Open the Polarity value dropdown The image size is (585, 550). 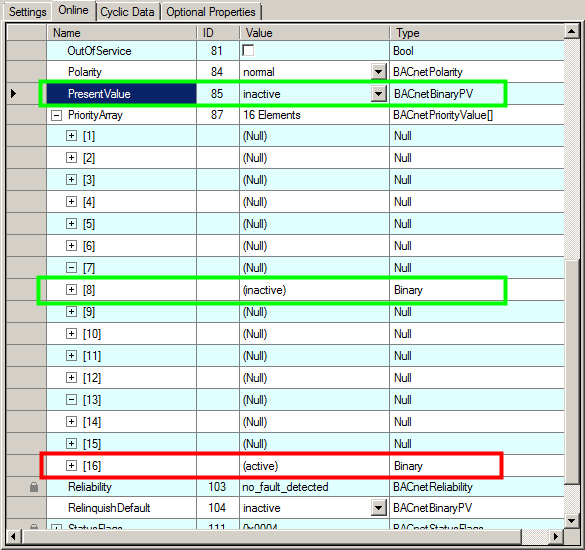click(x=378, y=72)
